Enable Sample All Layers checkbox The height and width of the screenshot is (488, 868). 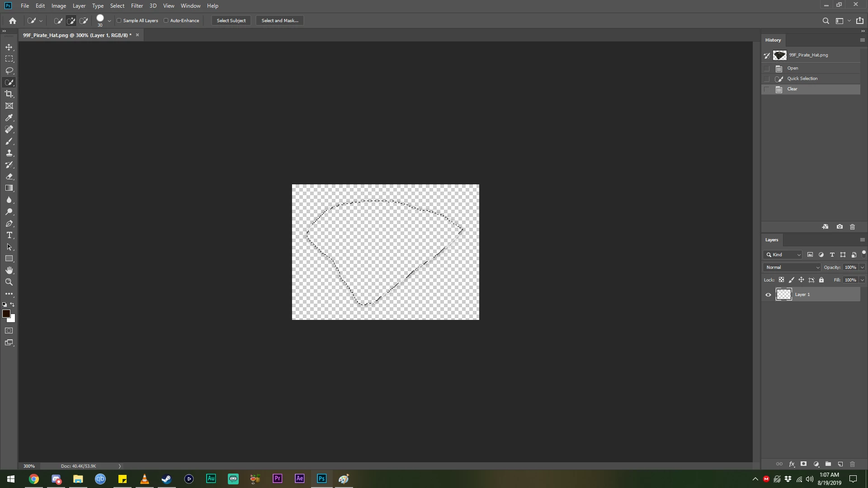coord(119,20)
